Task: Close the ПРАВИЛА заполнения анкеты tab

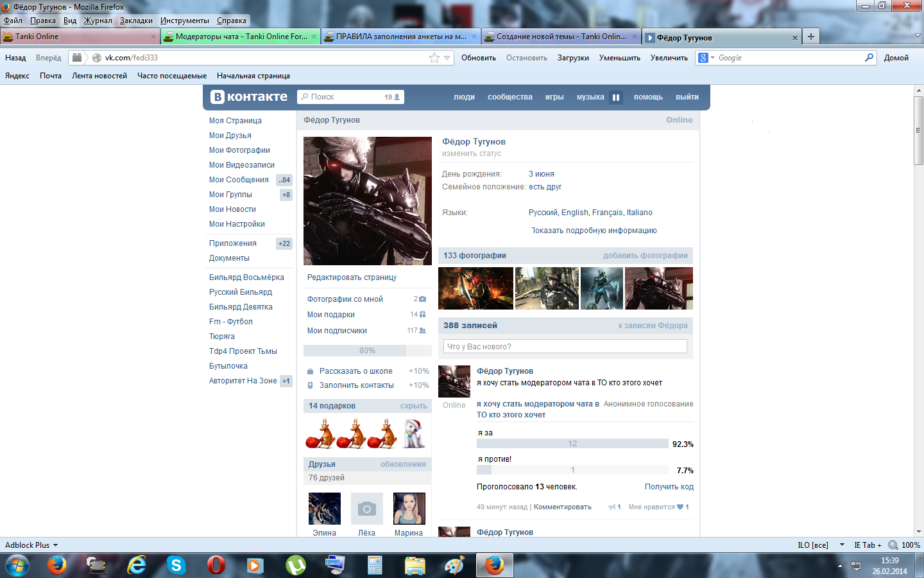Action: pyautogui.click(x=474, y=37)
